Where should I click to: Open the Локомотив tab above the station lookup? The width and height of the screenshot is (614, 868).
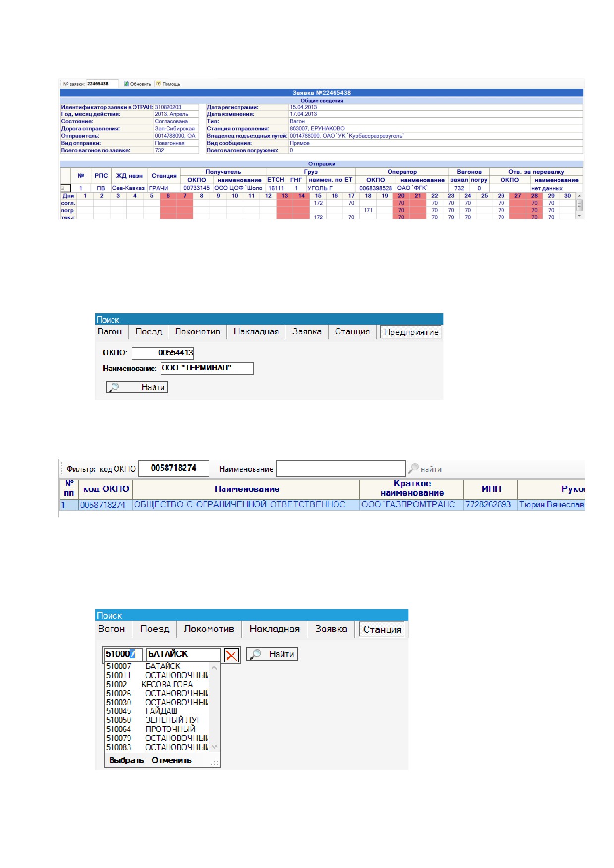point(209,629)
